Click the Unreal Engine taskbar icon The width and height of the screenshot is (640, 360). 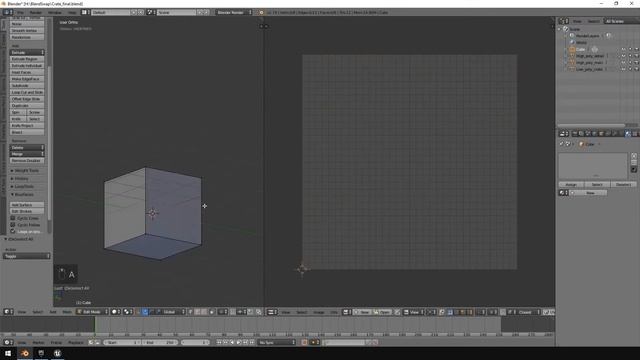point(57,353)
